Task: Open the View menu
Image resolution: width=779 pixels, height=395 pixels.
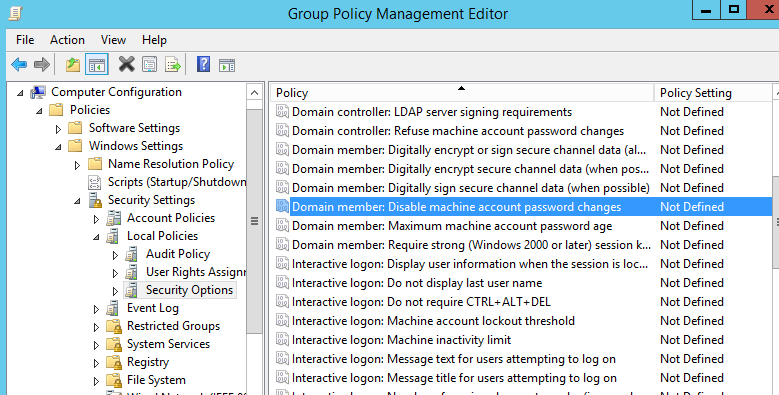Action: 113,40
